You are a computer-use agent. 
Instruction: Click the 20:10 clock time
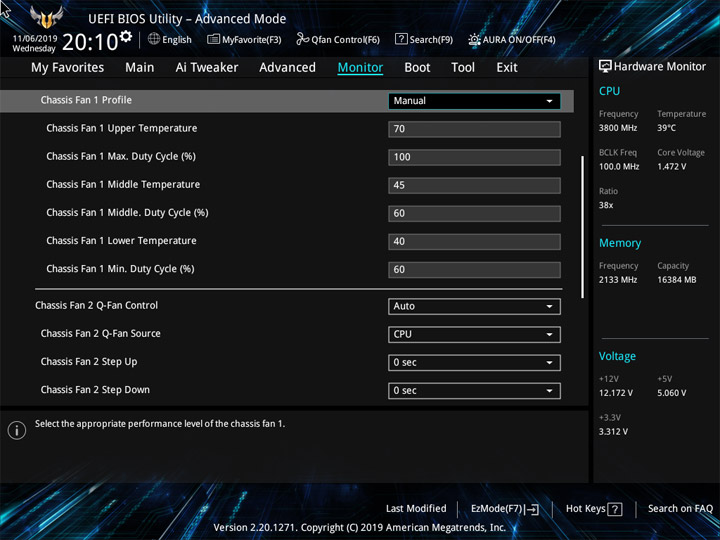click(90, 42)
